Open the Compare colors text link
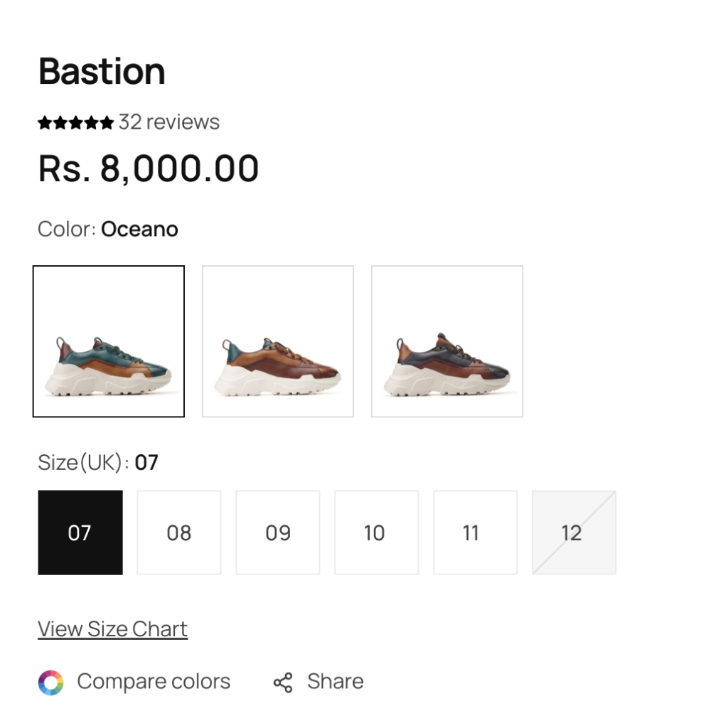Screen dimensions: 728x728 click(x=154, y=682)
